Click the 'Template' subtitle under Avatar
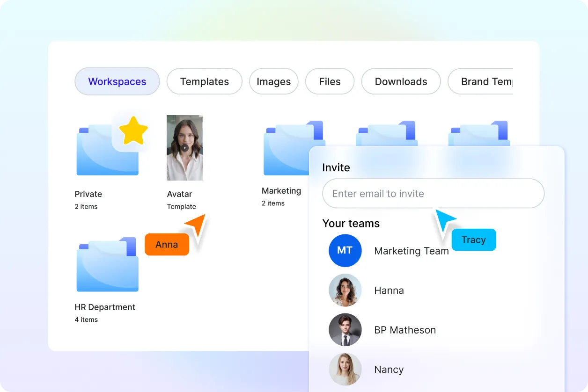 181,207
